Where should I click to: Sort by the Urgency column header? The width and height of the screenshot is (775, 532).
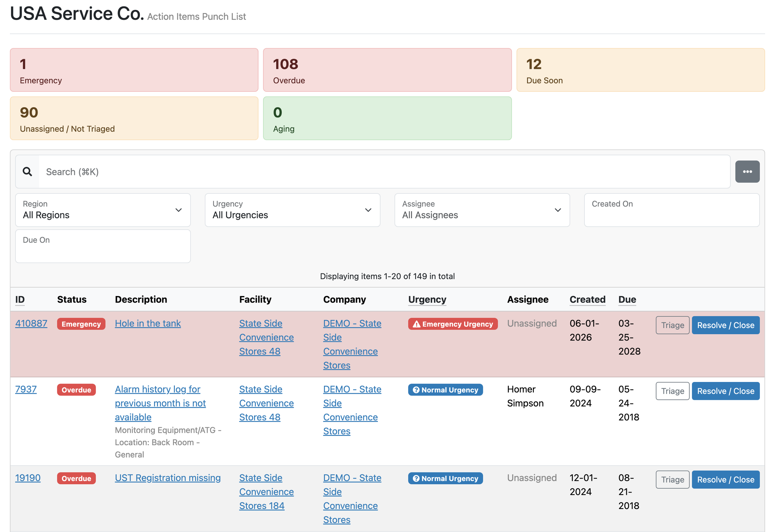click(x=427, y=299)
